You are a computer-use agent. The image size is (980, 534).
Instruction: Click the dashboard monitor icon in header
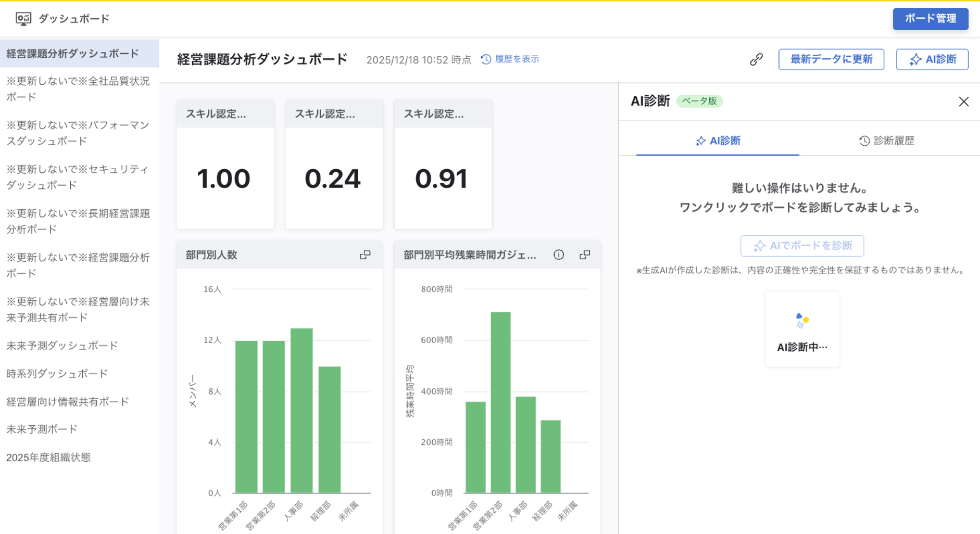pyautogui.click(x=23, y=19)
